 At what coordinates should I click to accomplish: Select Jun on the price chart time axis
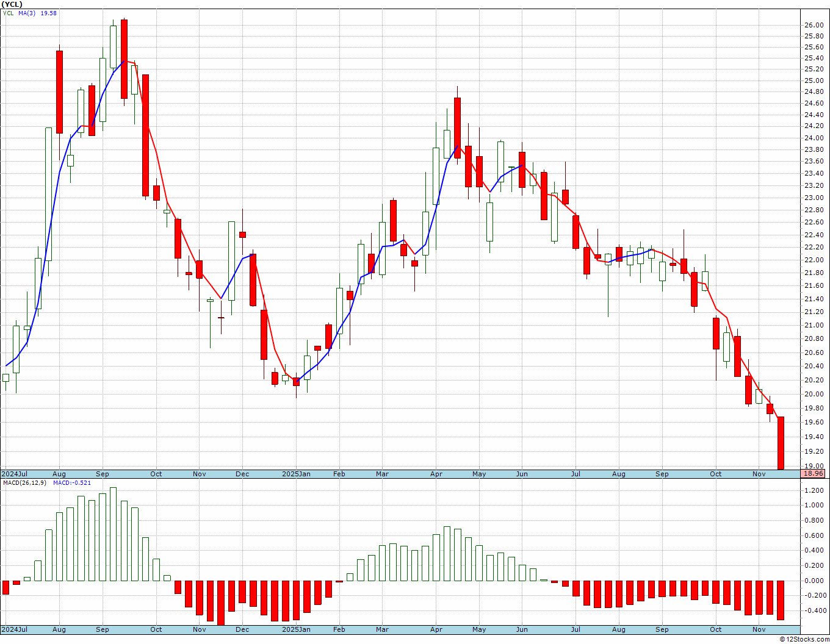[x=522, y=474]
